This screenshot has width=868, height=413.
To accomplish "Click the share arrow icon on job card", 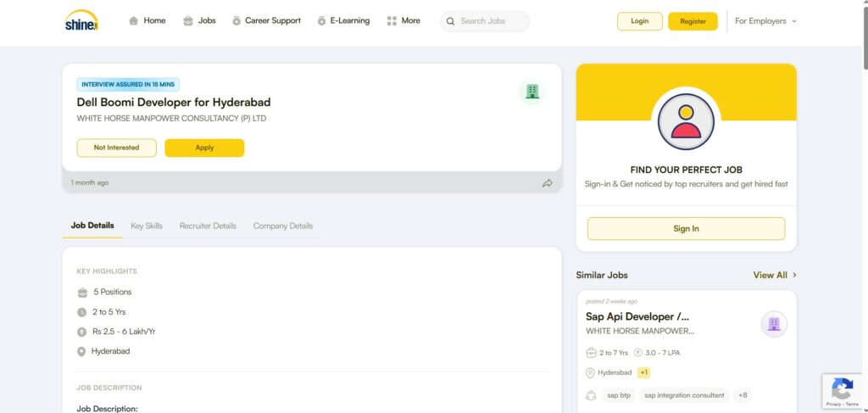I will tap(547, 183).
